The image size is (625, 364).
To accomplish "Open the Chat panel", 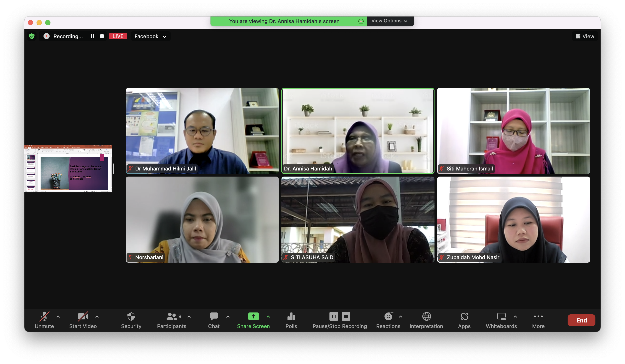I will (x=214, y=317).
